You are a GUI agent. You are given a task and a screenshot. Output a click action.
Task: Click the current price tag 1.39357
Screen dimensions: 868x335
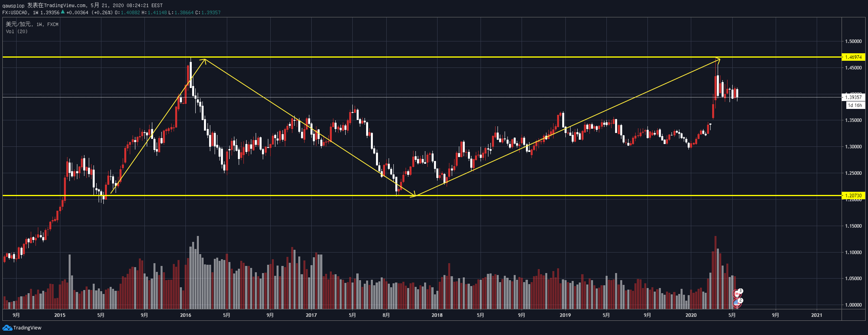coord(853,97)
